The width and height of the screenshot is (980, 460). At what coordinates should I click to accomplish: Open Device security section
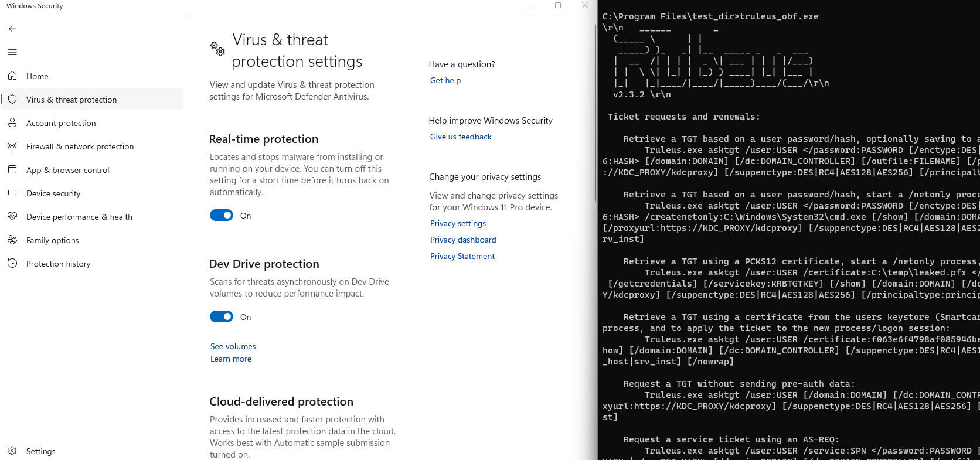93,193
